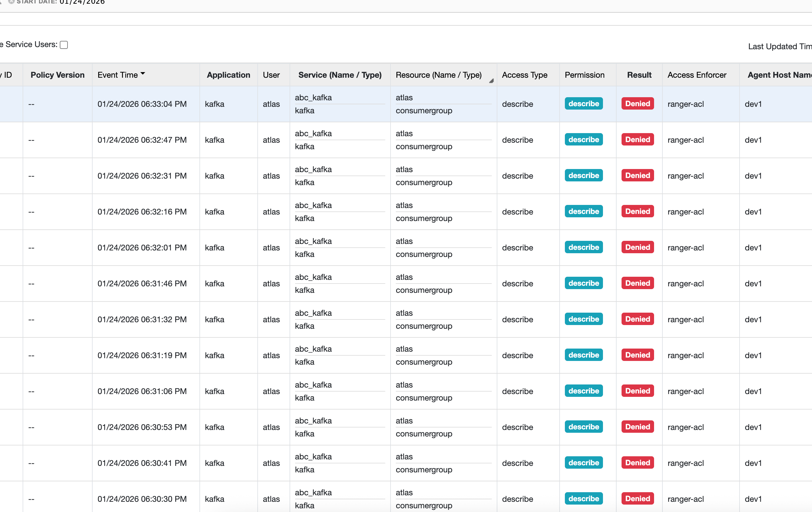Image resolution: width=812 pixels, height=512 pixels.
Task: Toggle the Exclude Service Users checkbox
Action: [x=64, y=45]
